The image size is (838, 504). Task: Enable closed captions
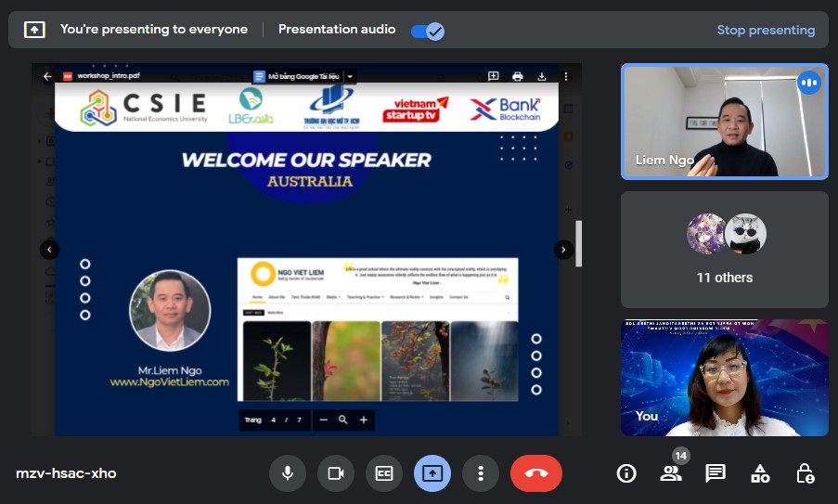(x=383, y=473)
